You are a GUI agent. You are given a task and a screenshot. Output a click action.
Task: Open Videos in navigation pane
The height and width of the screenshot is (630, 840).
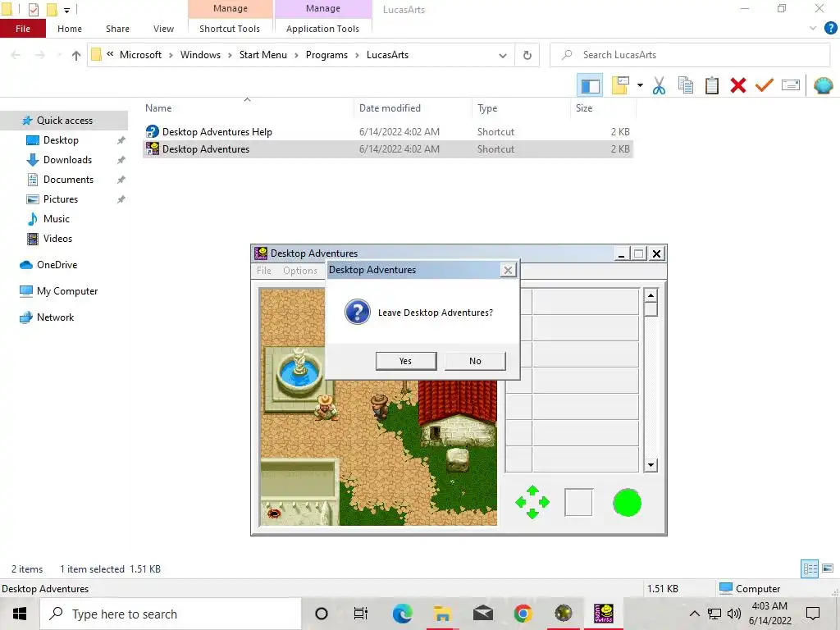click(x=57, y=239)
